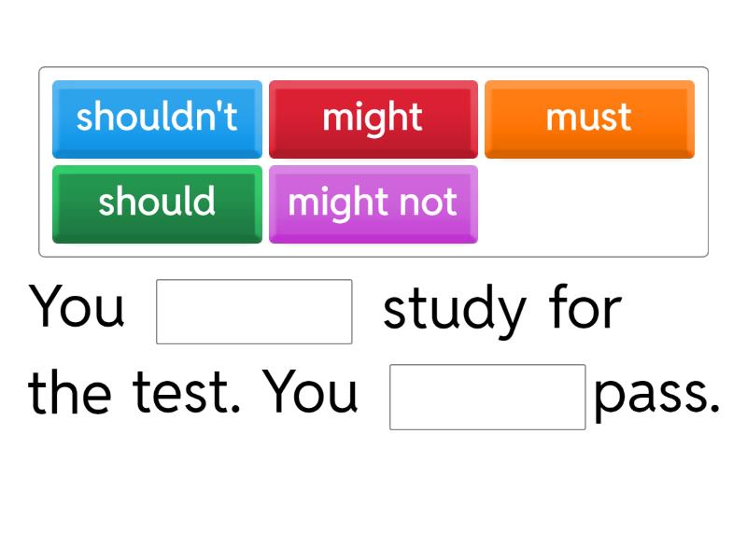This screenshot has width=747, height=560.
Task: Click the gap between "shouldn't" and "should" tiles
Action: (x=157, y=161)
